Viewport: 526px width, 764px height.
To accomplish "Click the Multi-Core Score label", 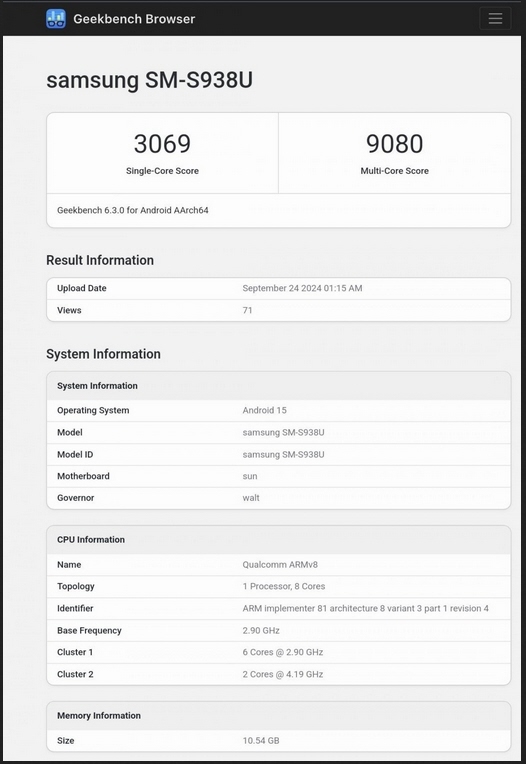I will coord(394,171).
